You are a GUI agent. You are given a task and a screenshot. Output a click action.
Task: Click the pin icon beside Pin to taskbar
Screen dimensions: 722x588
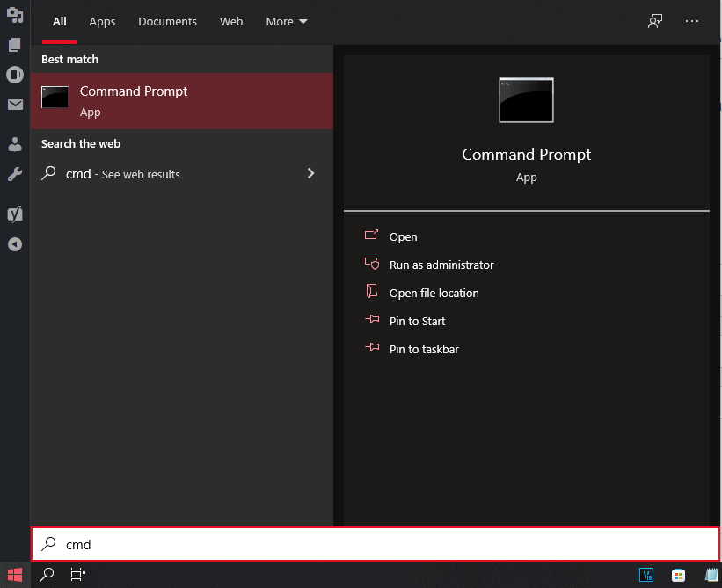(x=372, y=347)
